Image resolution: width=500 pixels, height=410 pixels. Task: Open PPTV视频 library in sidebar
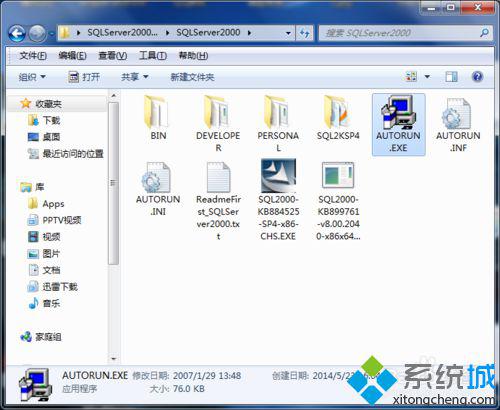pos(55,220)
